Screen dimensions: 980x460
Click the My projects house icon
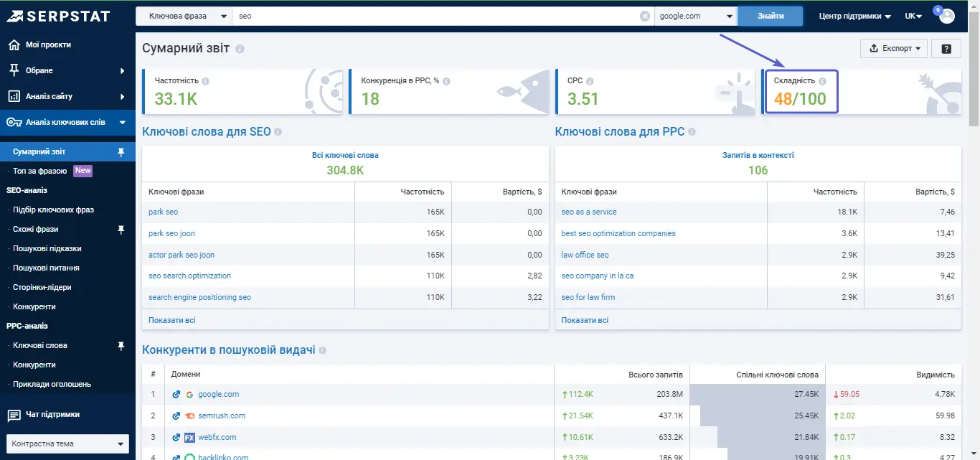click(x=14, y=44)
